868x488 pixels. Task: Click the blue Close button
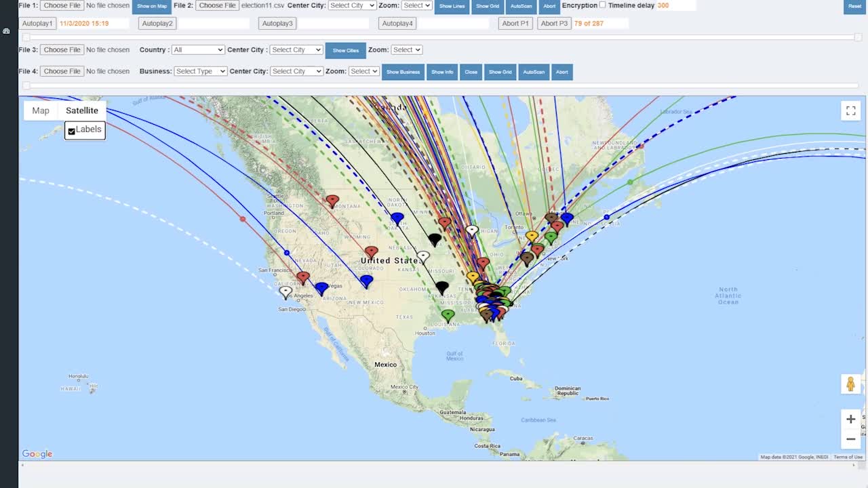(x=471, y=72)
